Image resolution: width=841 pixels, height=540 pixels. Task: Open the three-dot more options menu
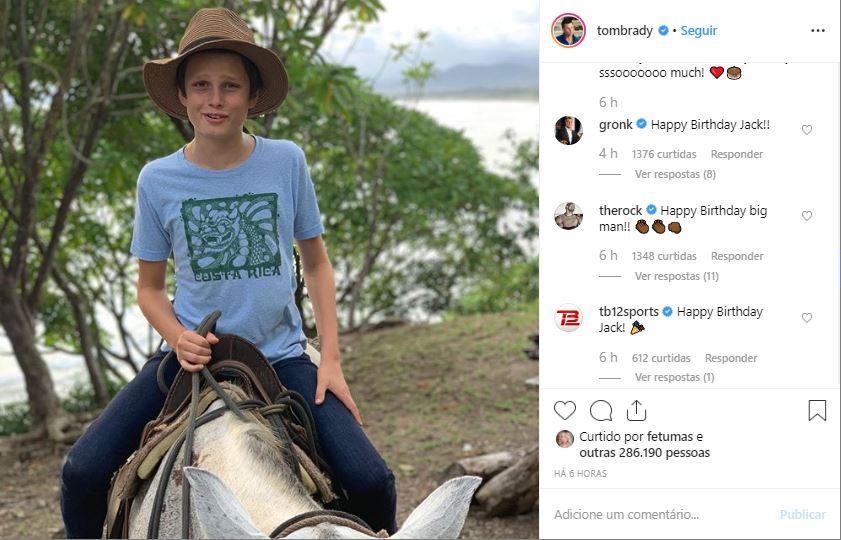pyautogui.click(x=817, y=30)
